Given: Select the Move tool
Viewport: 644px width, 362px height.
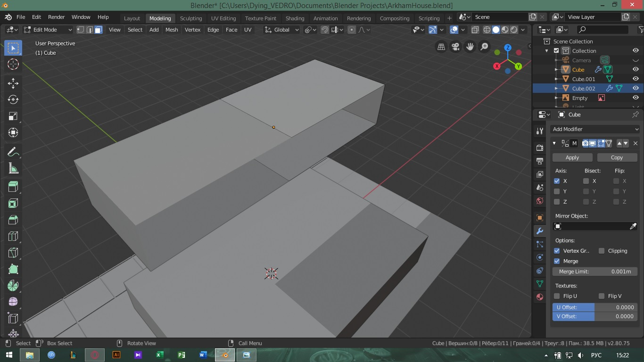Looking at the screenshot, I should [x=13, y=83].
